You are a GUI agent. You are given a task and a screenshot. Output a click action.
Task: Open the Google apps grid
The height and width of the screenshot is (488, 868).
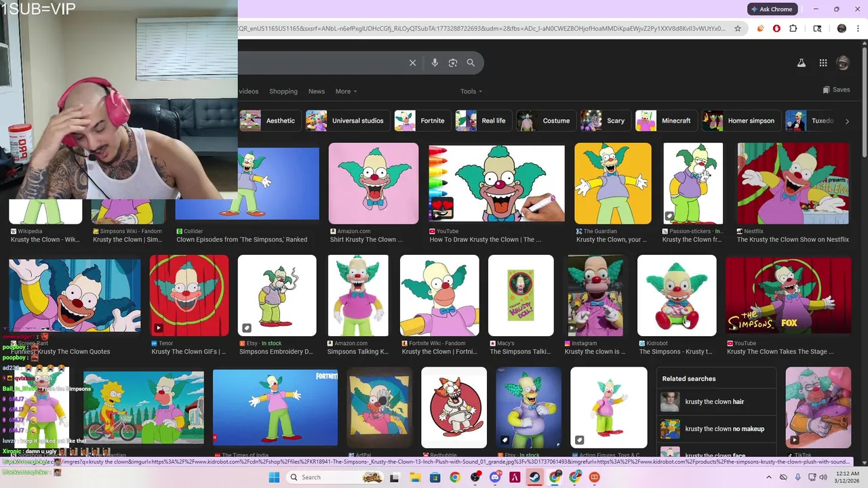[823, 63]
